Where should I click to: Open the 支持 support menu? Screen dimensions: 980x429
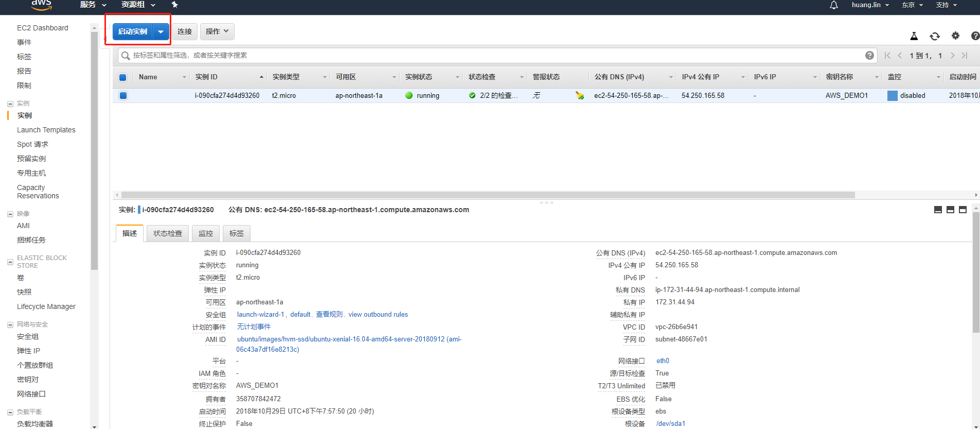tap(947, 5)
